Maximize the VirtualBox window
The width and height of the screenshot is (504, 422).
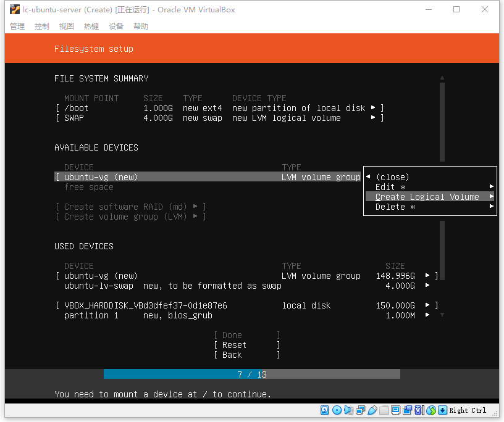456,10
